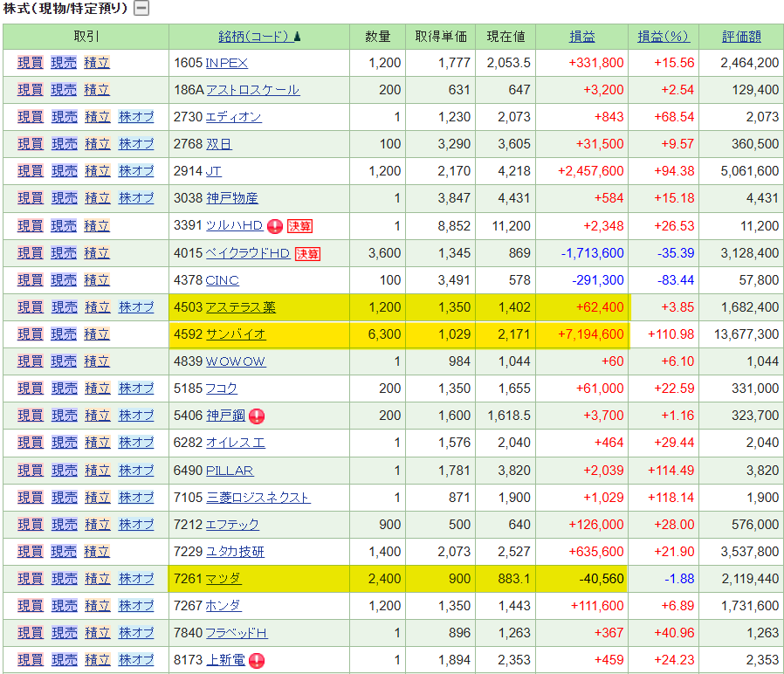Open the ユタカ技研 stock link
This screenshot has width=784, height=674.
click(x=235, y=552)
